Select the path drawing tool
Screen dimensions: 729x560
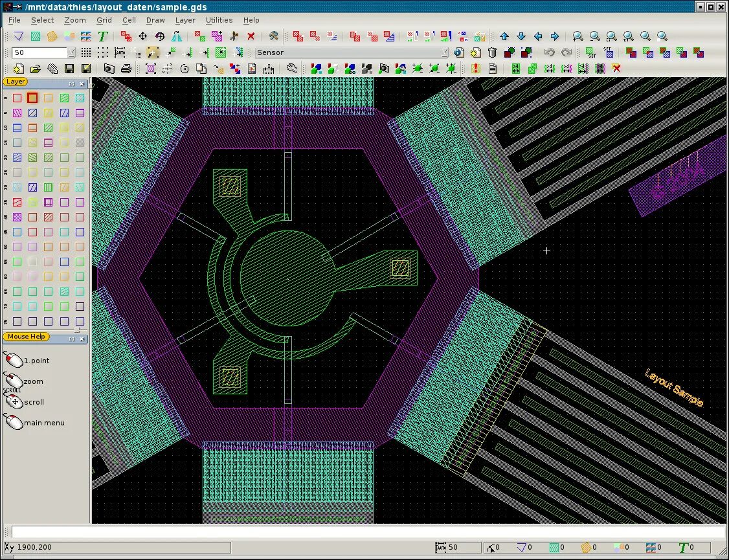click(x=18, y=36)
